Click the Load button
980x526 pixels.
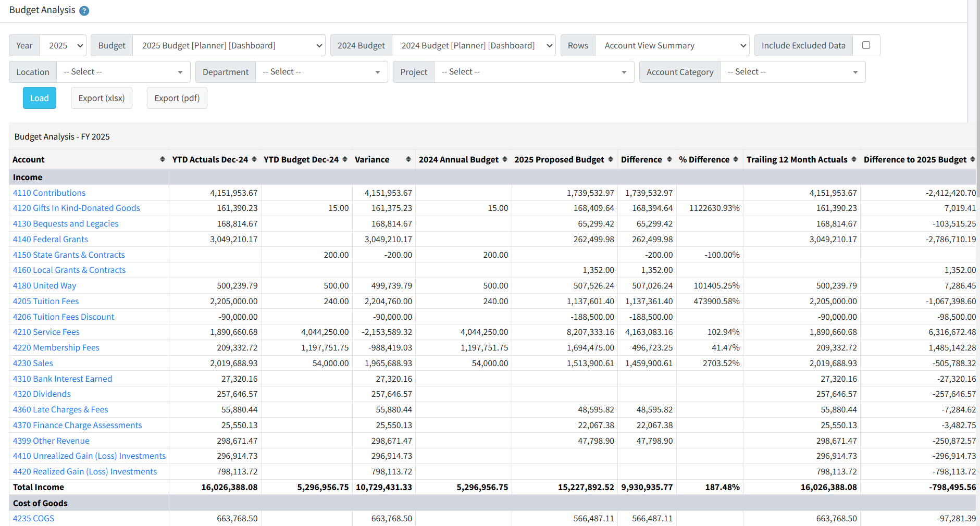pyautogui.click(x=40, y=98)
